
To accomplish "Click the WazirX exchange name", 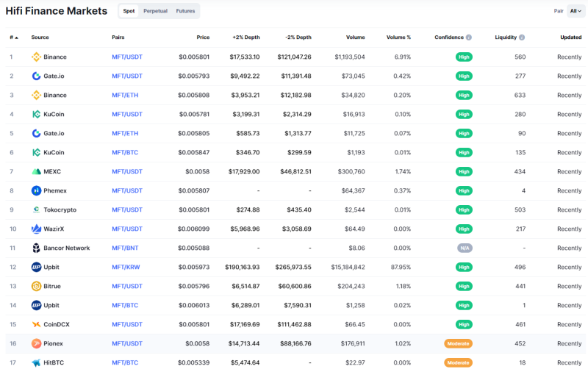I will pyautogui.click(x=54, y=229).
